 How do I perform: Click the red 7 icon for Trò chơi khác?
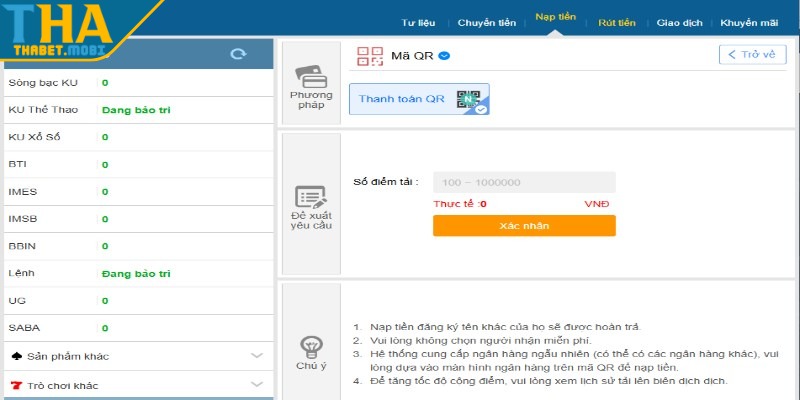(x=16, y=385)
